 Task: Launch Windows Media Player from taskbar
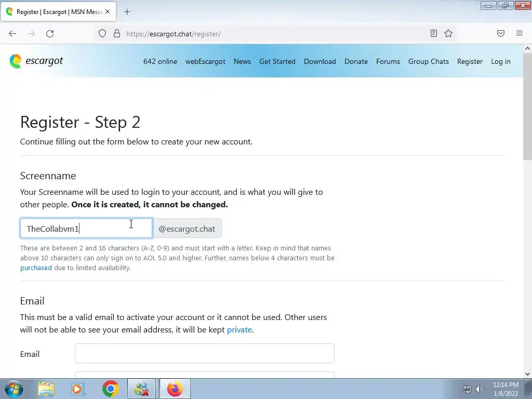[x=78, y=389]
